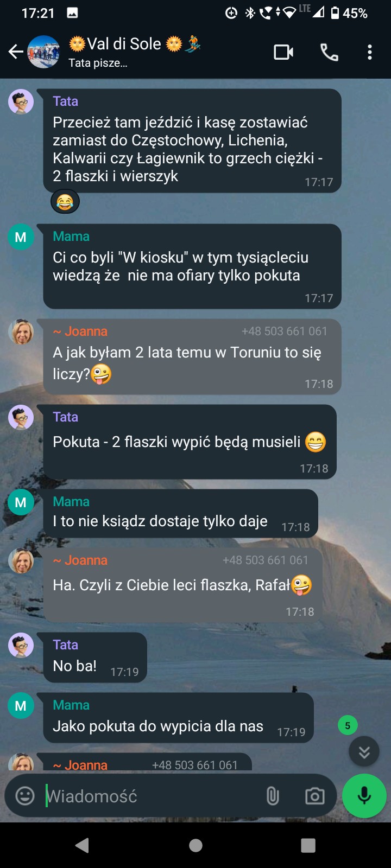
Task: Jump to latest messages with double chevron
Action: coord(364,752)
